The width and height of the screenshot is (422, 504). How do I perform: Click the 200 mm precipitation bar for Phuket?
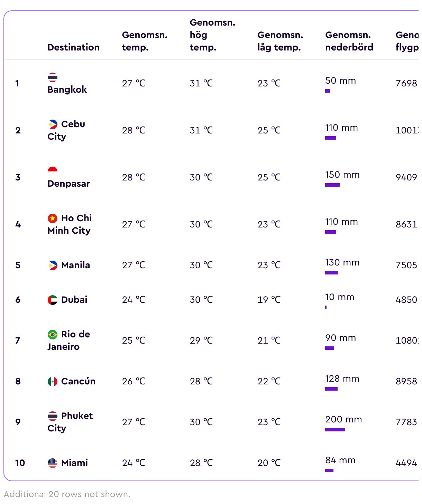click(x=335, y=430)
